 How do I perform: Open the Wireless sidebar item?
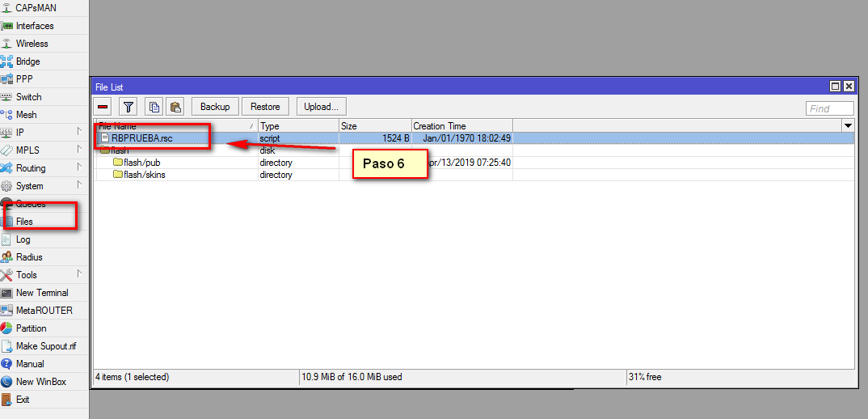point(32,44)
